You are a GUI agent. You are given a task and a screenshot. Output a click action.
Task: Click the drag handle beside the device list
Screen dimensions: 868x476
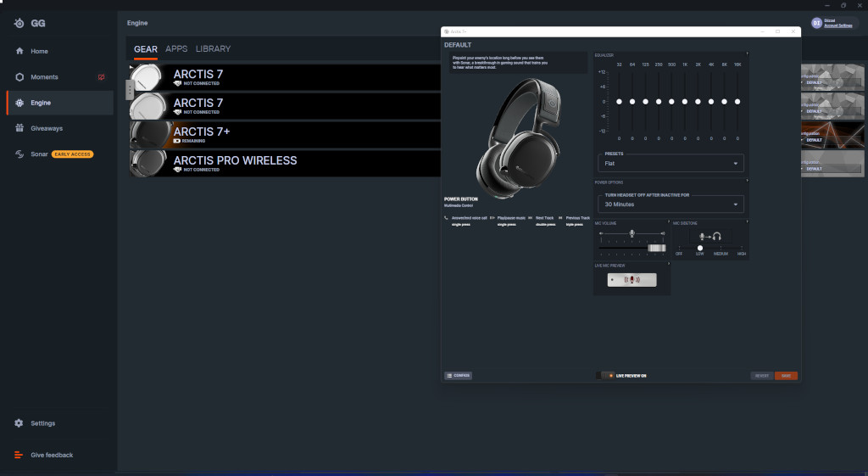[130, 90]
